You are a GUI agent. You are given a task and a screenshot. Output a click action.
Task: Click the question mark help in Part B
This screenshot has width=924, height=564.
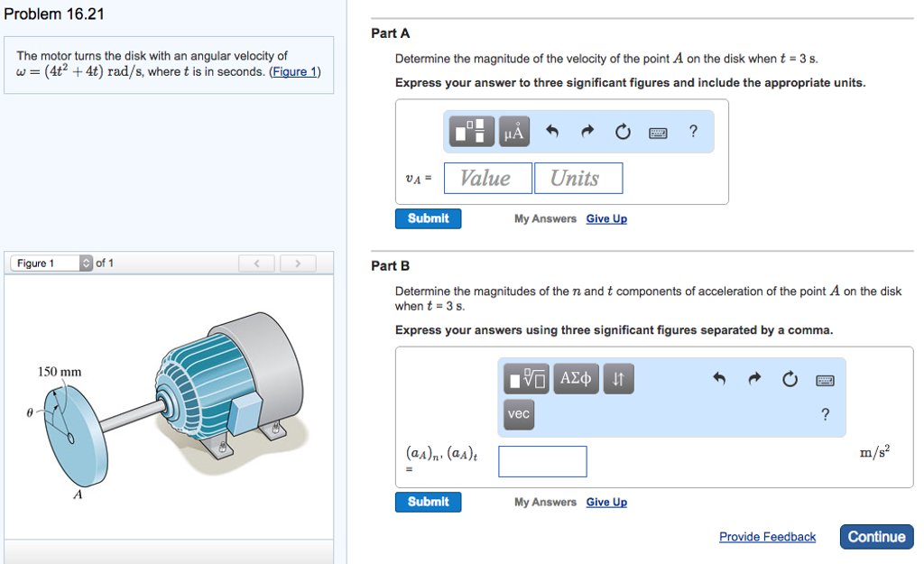[824, 414]
